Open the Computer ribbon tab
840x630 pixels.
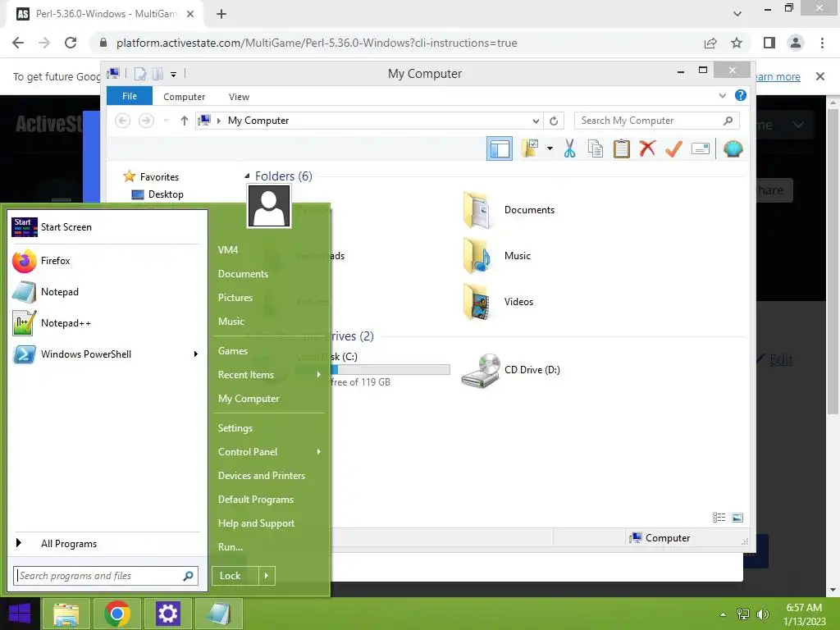184,97
